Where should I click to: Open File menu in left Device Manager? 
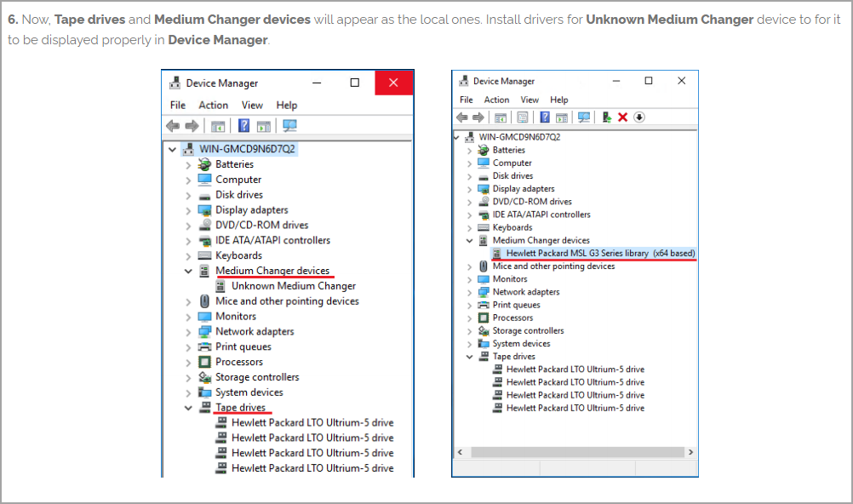(178, 105)
